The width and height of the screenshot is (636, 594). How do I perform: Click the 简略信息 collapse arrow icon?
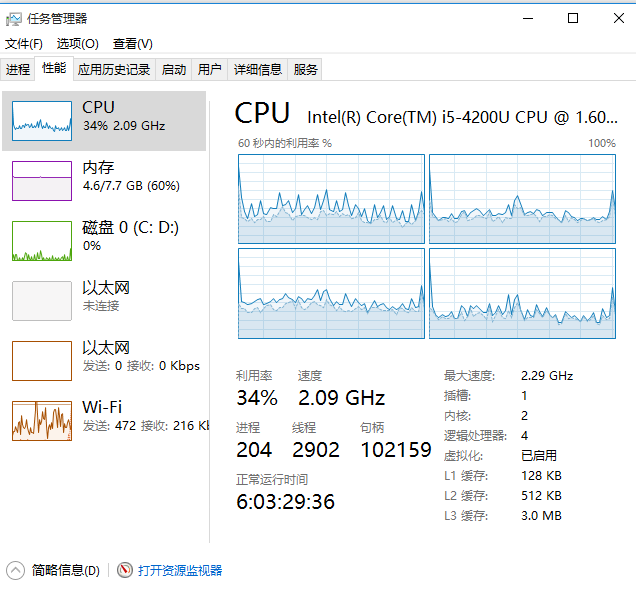coord(15,570)
